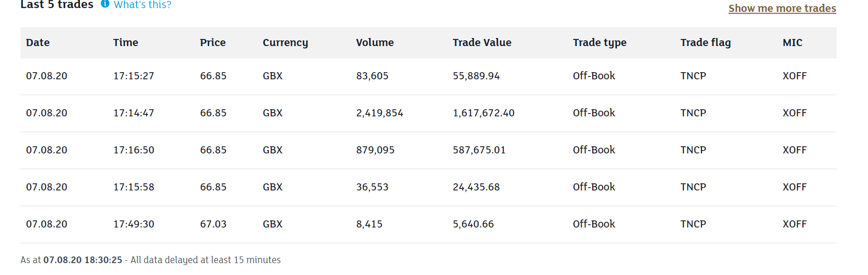Select the Price column header
The image size is (868, 275).
(213, 43)
